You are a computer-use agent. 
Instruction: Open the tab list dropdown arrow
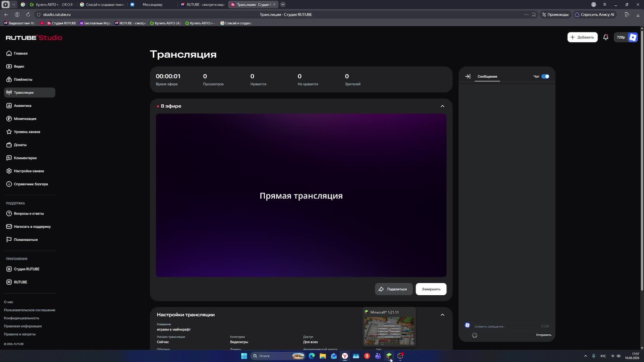pos(14,5)
